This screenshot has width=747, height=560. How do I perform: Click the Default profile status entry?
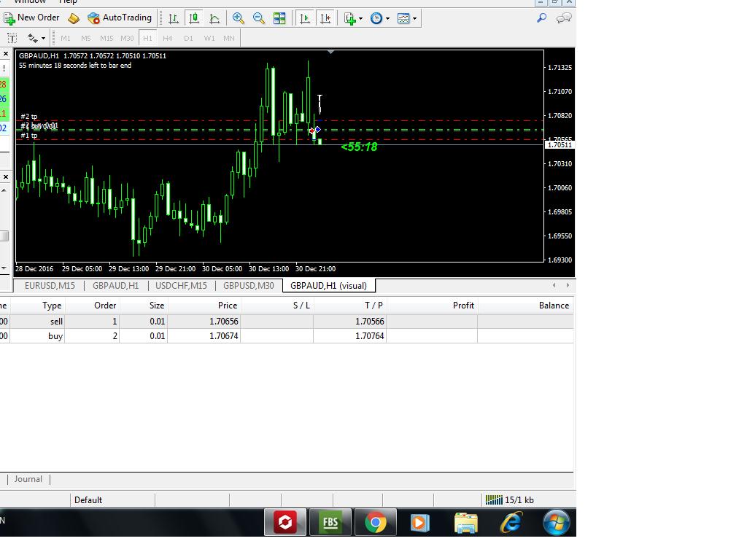[88, 500]
